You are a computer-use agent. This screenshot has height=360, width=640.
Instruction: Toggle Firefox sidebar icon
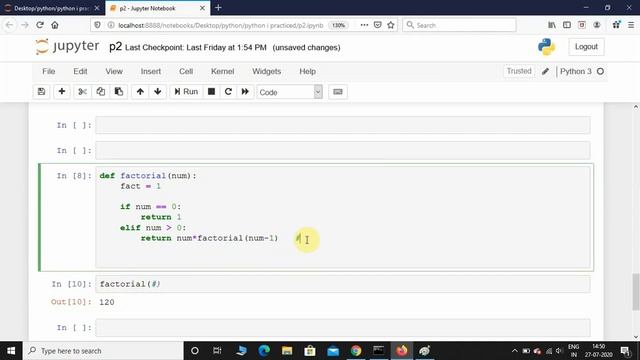click(567, 25)
